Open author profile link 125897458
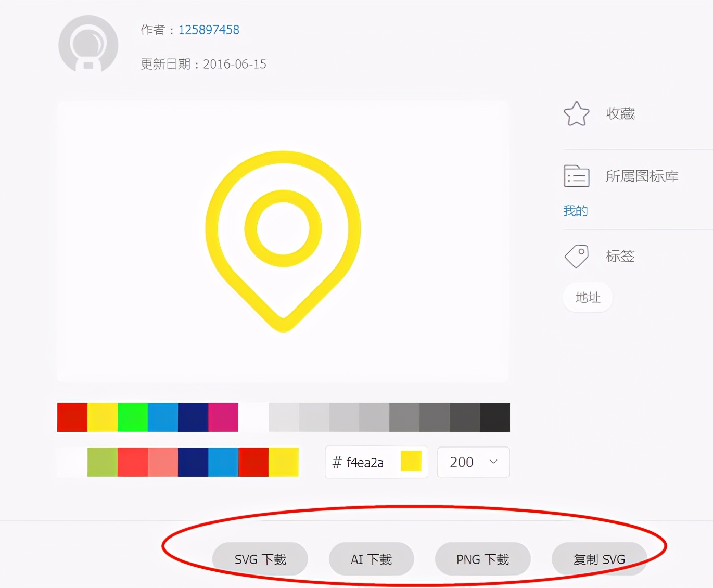Viewport: 713px width, 588px height. tap(209, 30)
